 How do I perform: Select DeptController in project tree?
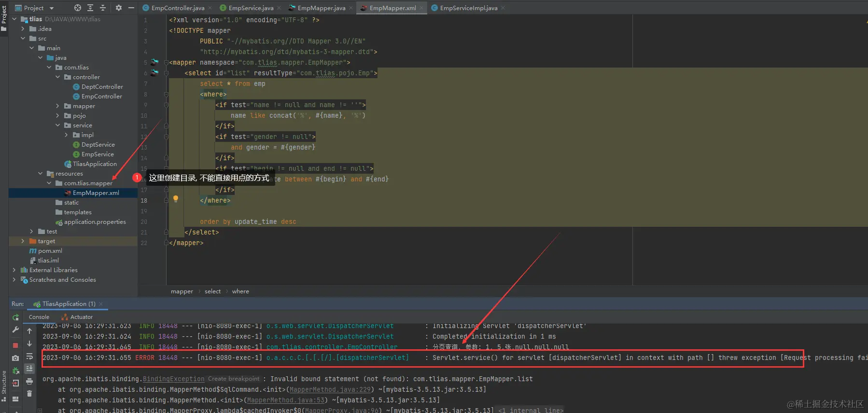point(102,87)
